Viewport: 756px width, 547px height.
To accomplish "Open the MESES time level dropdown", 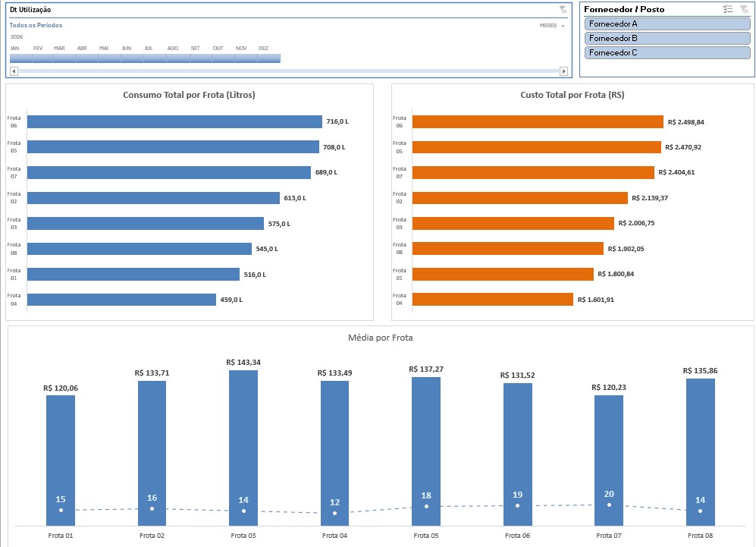I will pyautogui.click(x=551, y=26).
